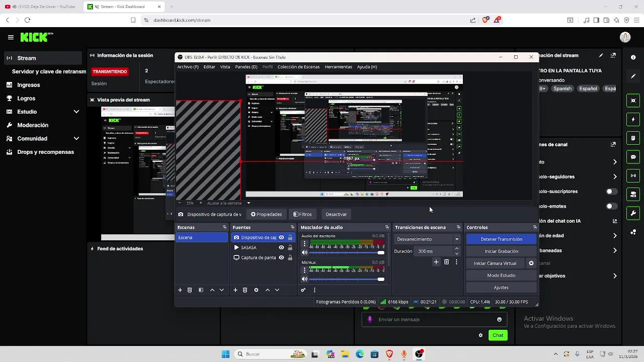The image size is (644, 362).
Task: Hide the SASASA source
Action: click(x=281, y=247)
